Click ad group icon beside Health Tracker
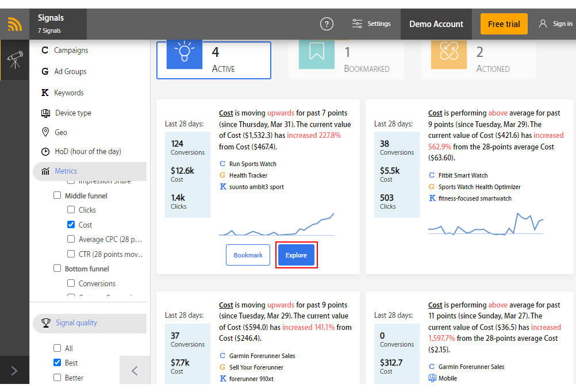576x392 pixels. coord(222,175)
